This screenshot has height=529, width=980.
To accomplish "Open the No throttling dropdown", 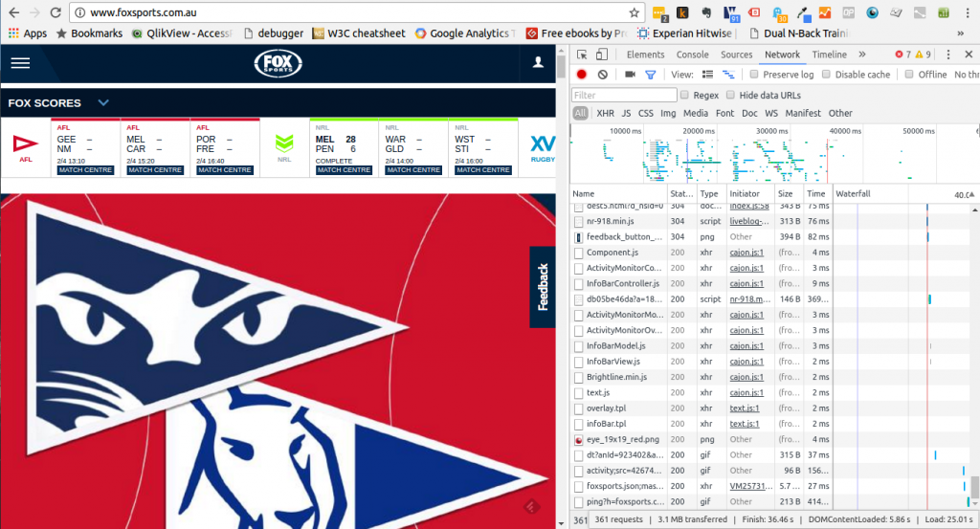I will (x=967, y=75).
